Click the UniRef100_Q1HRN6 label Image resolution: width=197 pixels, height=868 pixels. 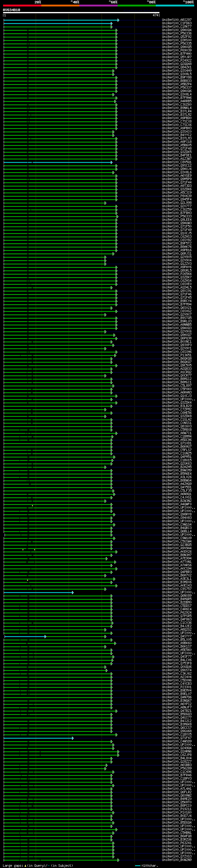pyautogui.click(x=177, y=751)
